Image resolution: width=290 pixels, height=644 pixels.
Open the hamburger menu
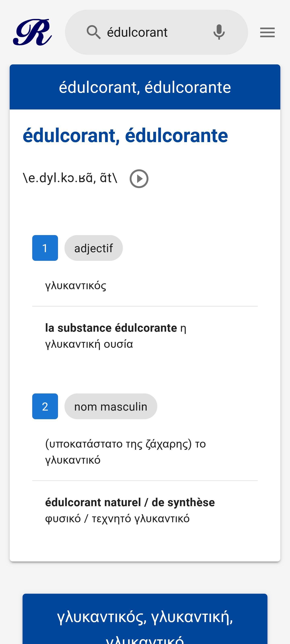267,32
